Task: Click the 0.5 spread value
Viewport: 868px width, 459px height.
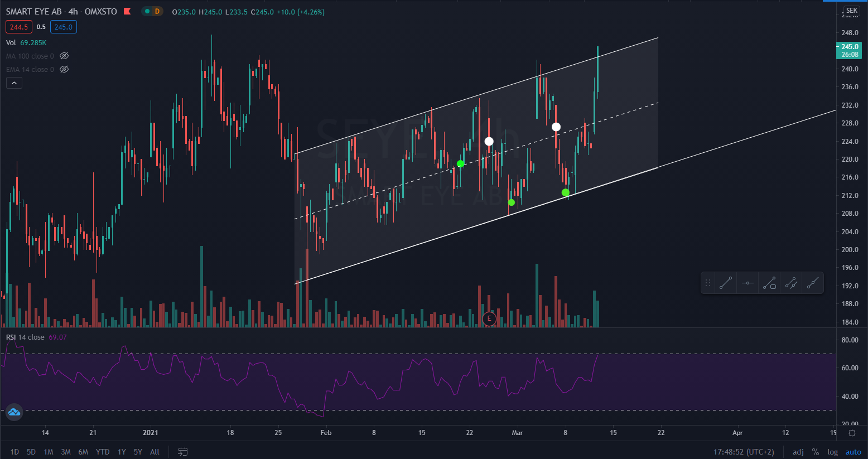Action: pos(41,27)
